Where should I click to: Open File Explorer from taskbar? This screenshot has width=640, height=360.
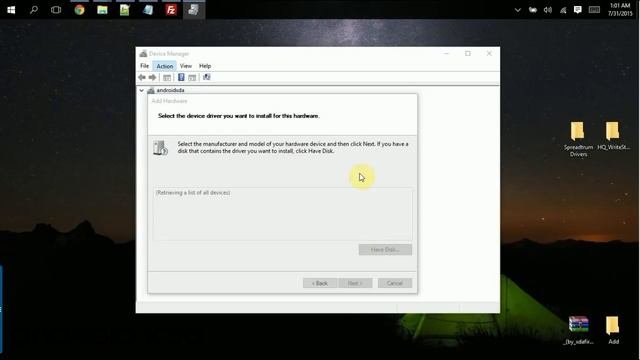(x=102, y=10)
